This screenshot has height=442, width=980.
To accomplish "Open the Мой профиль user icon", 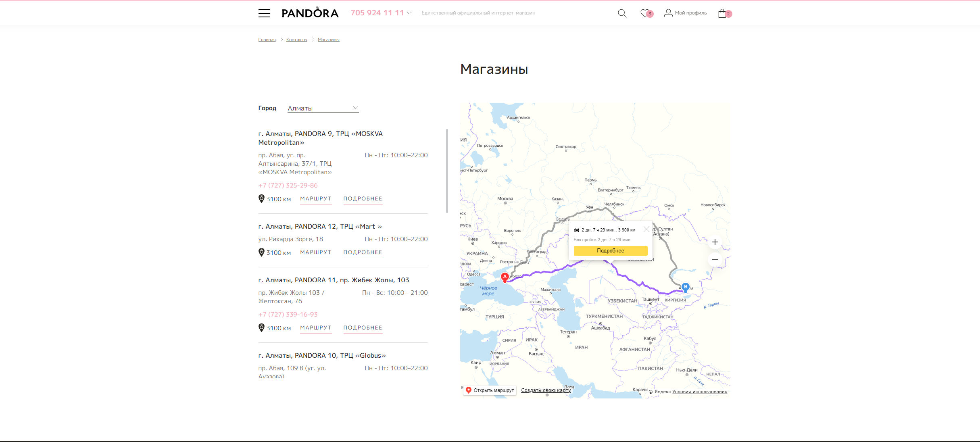I will [668, 13].
